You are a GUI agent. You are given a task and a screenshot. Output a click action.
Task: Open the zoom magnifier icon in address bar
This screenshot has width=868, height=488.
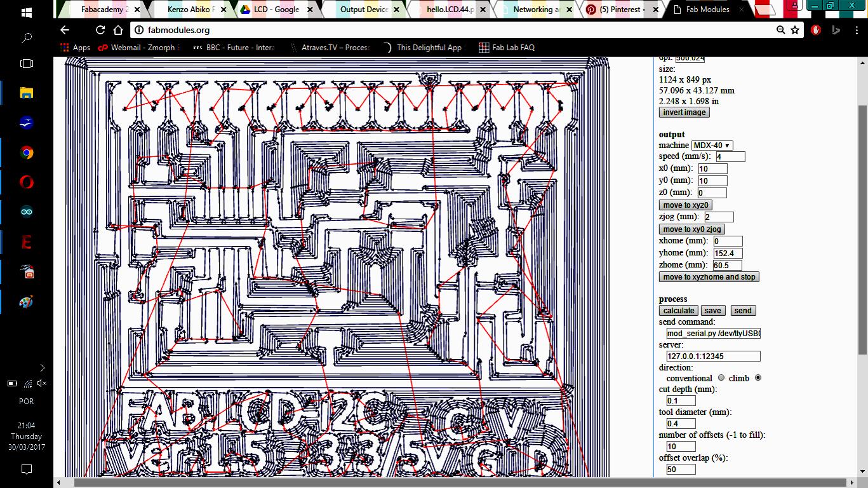click(x=780, y=30)
